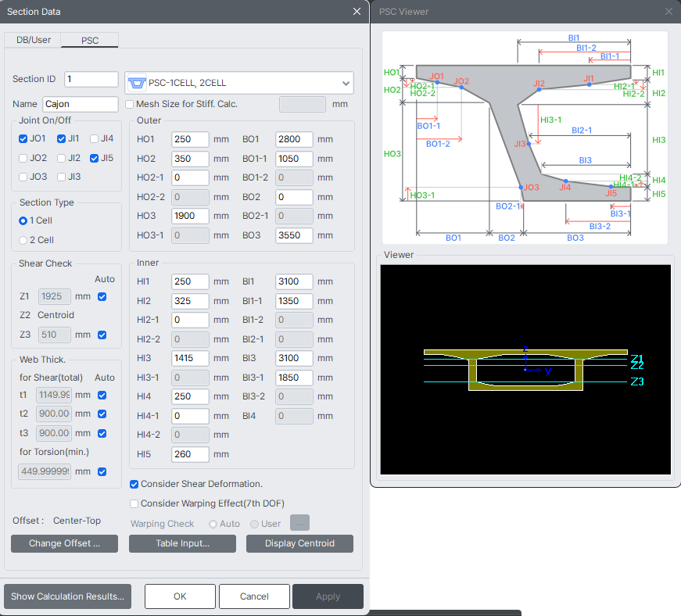Click the HI4-1 input field
This screenshot has height=616, width=681.
(190, 416)
